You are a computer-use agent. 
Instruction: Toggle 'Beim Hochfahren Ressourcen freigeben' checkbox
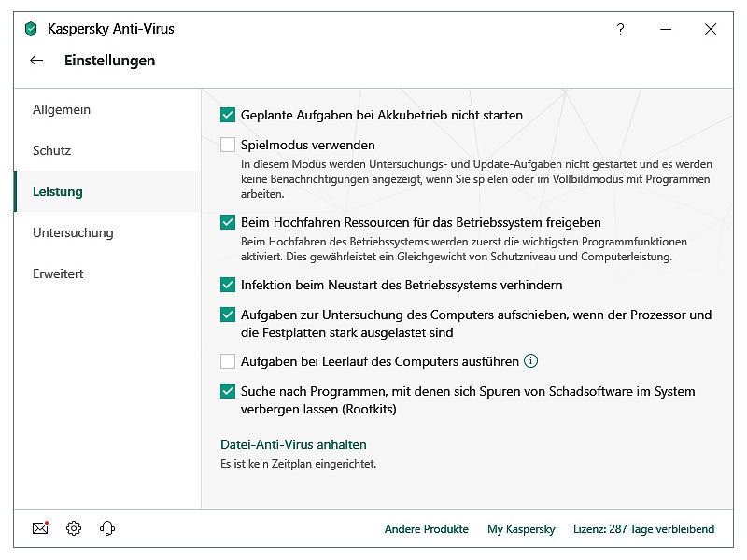228,222
